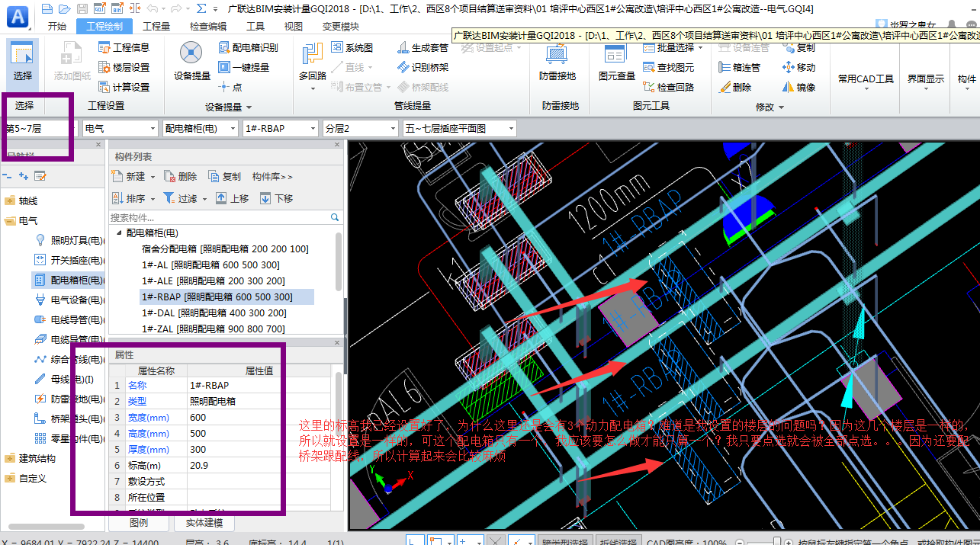The height and width of the screenshot is (545, 980).
Task: Adjust the CAD图亮度 brightness slider
Action: 777,541
